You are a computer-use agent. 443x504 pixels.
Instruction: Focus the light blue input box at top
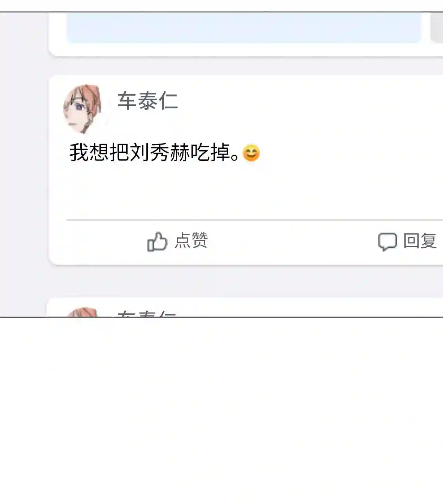(244, 28)
